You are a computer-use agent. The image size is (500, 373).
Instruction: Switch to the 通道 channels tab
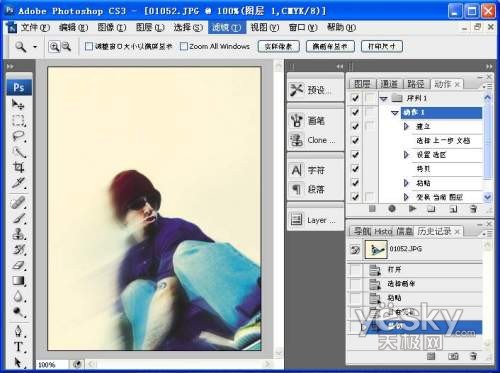(x=389, y=84)
